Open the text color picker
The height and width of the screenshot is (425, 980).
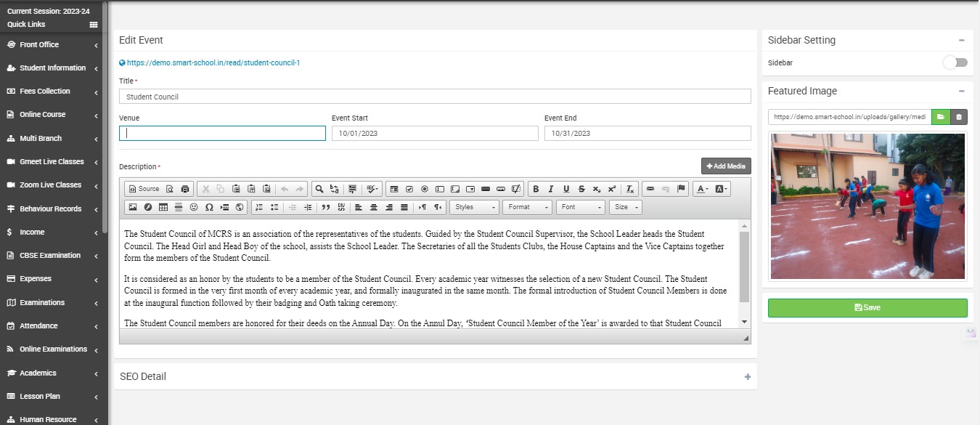[x=702, y=189]
